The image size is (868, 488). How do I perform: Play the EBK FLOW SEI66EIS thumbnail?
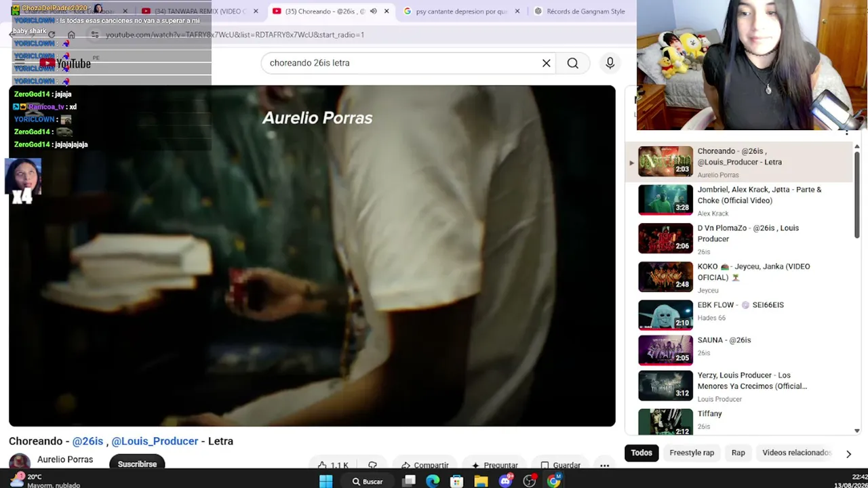tap(665, 315)
